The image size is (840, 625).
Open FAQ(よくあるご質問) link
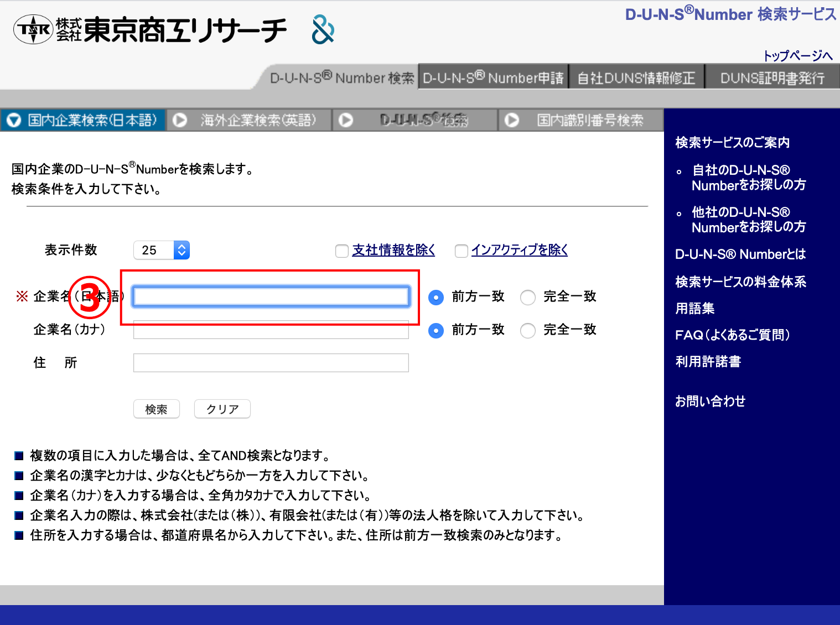pos(733,335)
